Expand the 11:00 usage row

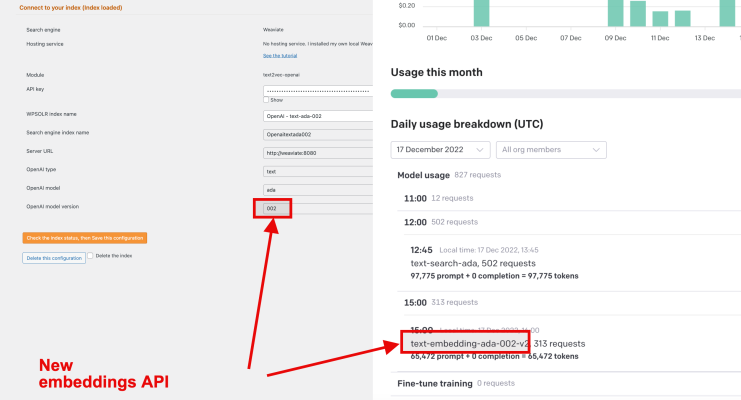coord(569,199)
